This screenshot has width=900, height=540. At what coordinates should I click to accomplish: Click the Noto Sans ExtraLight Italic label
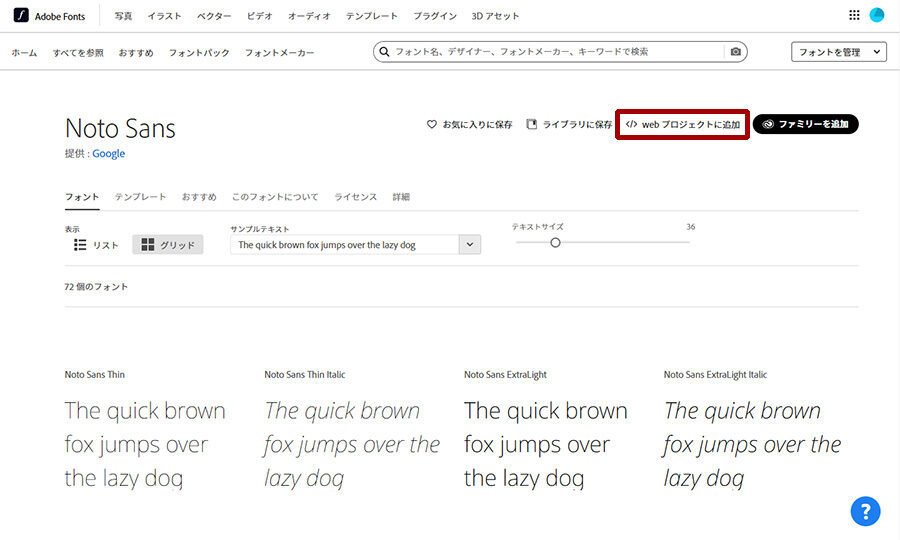(x=715, y=375)
